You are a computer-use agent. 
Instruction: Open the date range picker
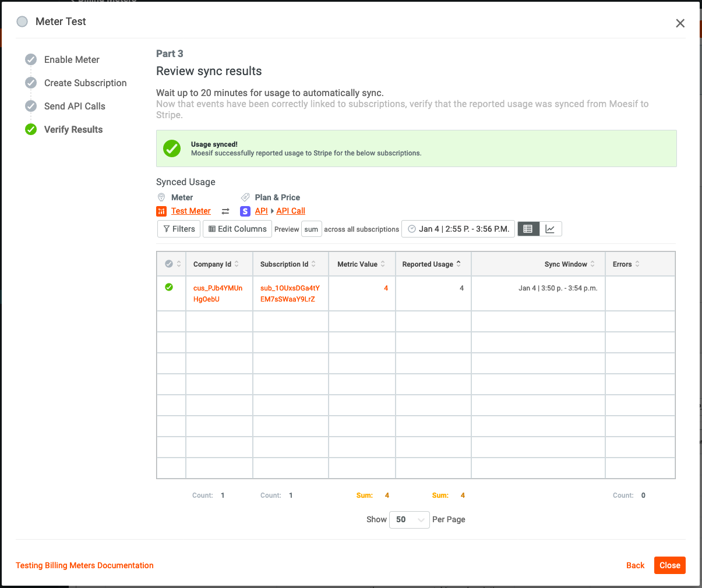pos(458,229)
